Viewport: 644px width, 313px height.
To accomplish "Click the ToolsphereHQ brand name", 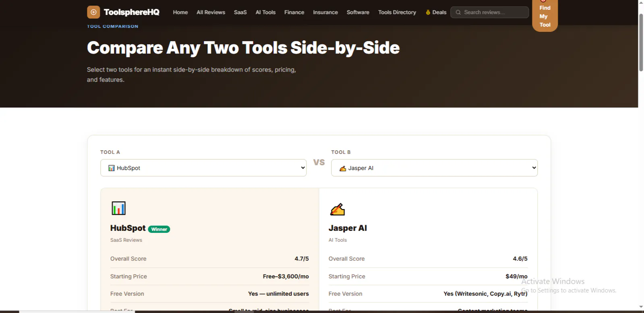I will [132, 12].
